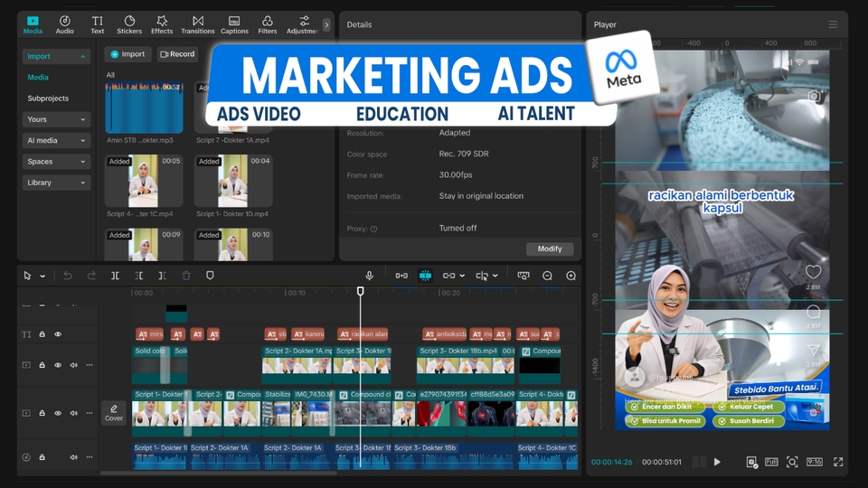Image resolution: width=868 pixels, height=488 pixels.
Task: Select Subprojects in the left sidebar
Action: click(48, 99)
